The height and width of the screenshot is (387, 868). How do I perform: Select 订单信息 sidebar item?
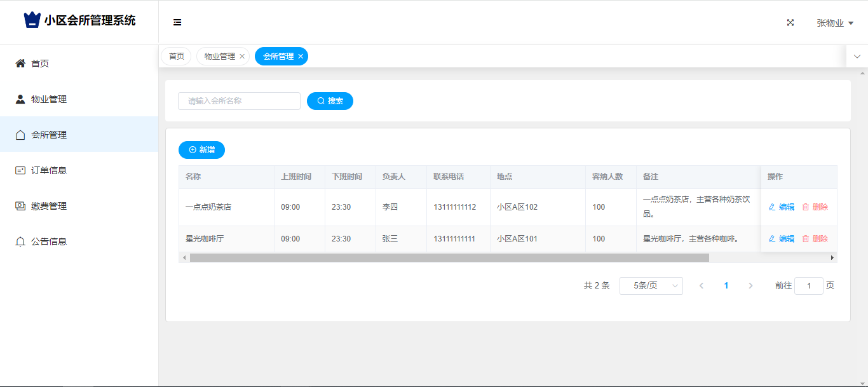pyautogui.click(x=49, y=170)
